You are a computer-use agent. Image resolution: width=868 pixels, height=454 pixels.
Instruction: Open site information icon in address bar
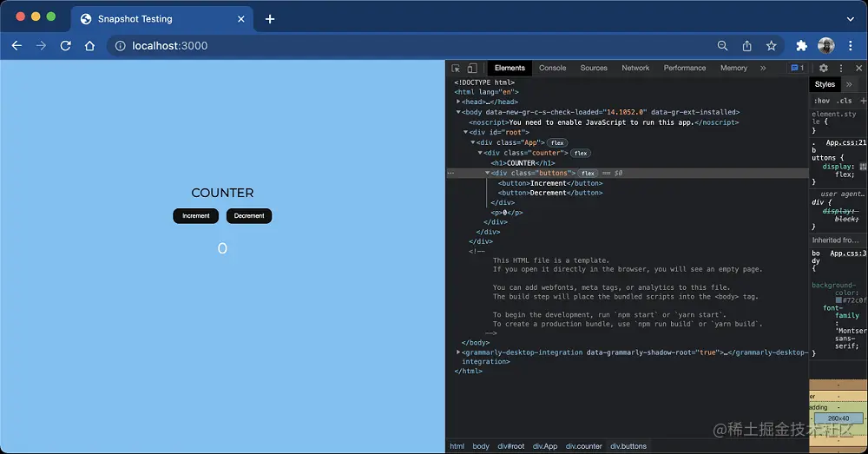[x=120, y=46]
